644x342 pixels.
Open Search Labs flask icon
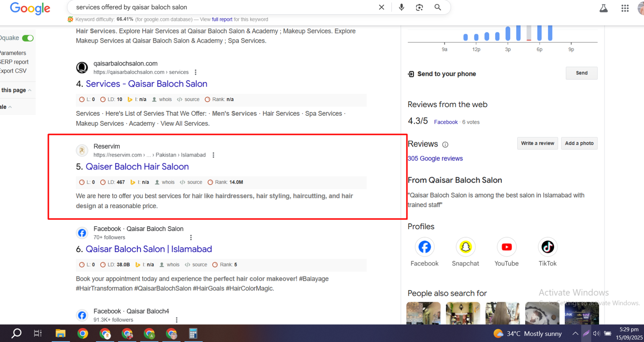click(603, 8)
